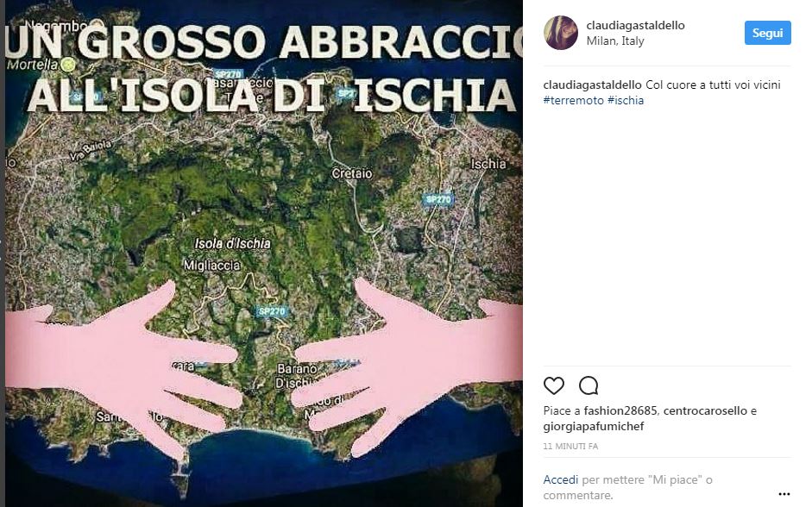Click claudiagastaldello username in caption
Viewport: 812px width, 507px height.
pyautogui.click(x=593, y=84)
